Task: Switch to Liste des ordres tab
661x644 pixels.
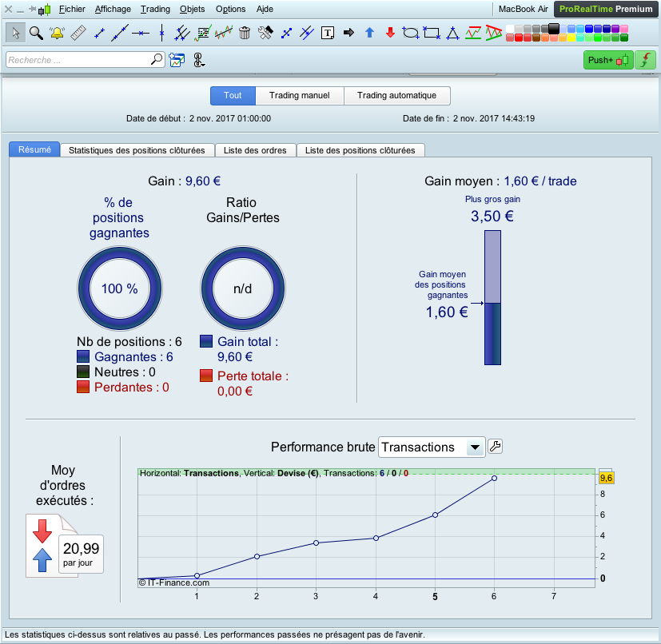Action: point(256,150)
